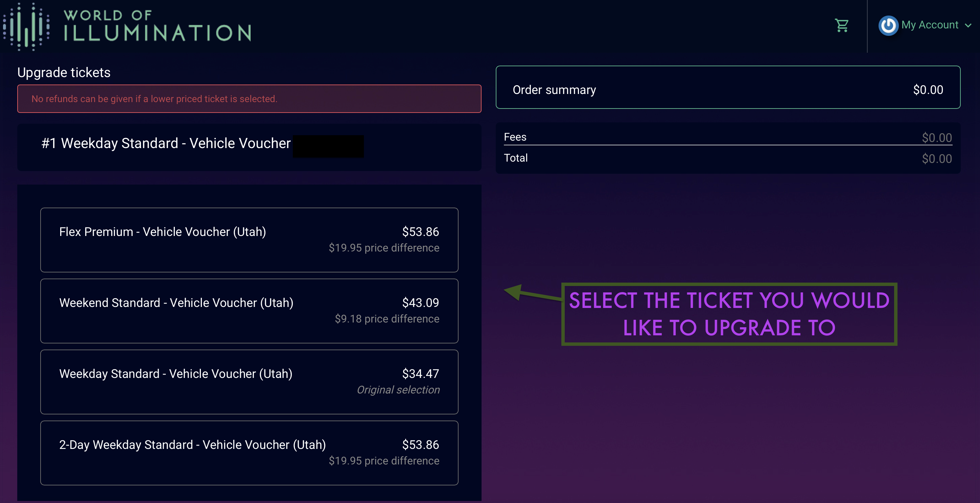Click the $53.86 Flex Premium price

[x=420, y=232]
